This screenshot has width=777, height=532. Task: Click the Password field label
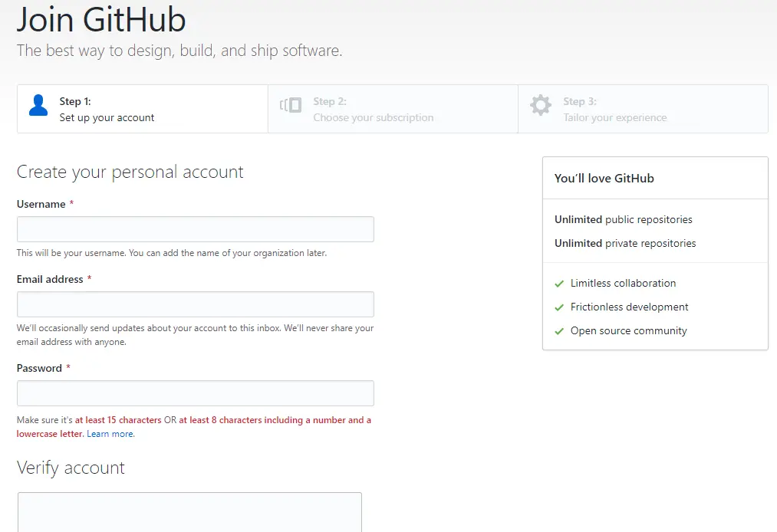39,369
